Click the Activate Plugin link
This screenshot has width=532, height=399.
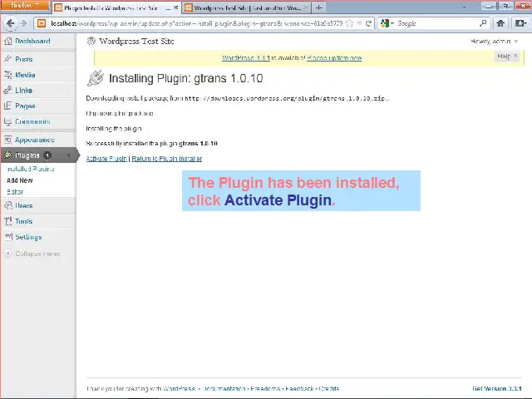pyautogui.click(x=106, y=159)
